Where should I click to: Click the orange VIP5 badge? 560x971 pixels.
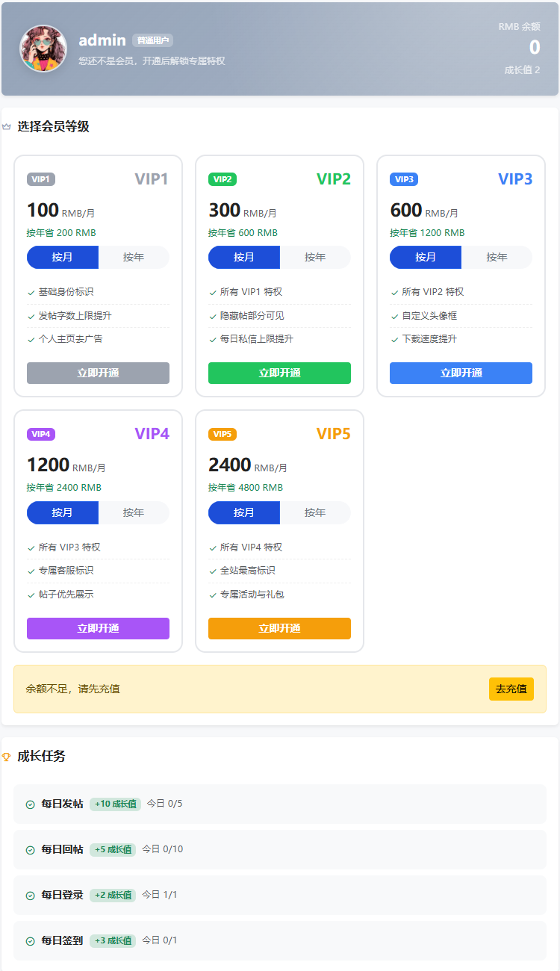[223, 434]
